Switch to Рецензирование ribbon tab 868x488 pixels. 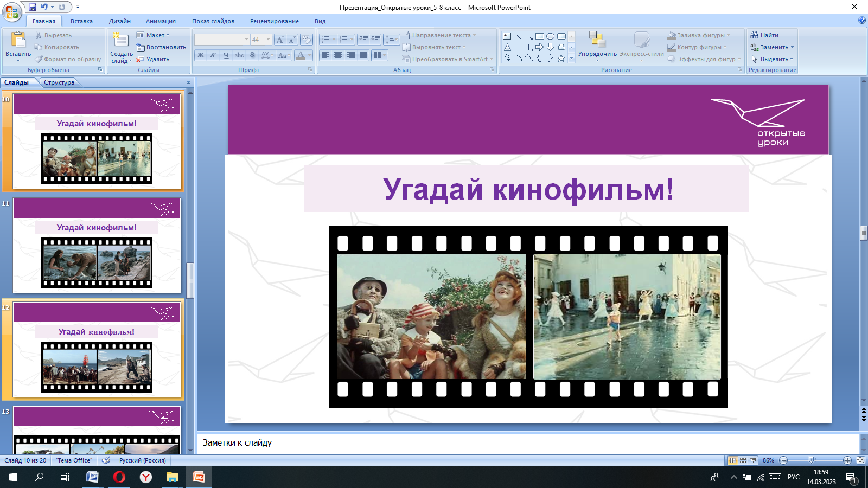coord(275,21)
